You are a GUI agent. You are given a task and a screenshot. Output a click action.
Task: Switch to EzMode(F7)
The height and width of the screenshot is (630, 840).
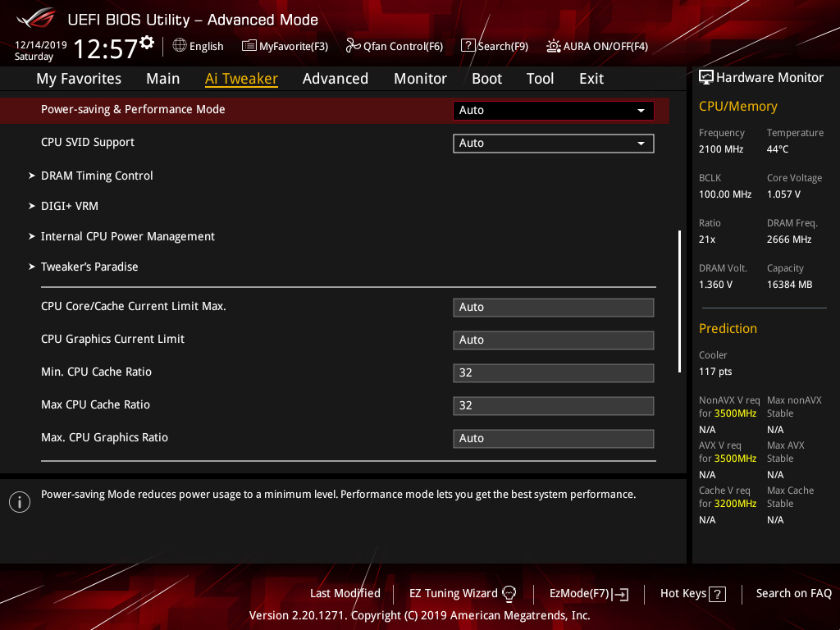pos(589,594)
